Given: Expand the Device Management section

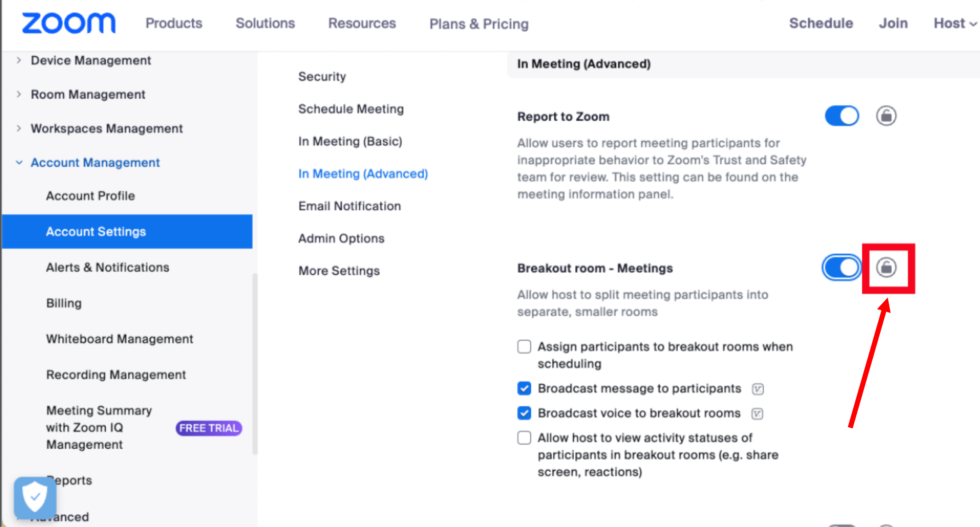Looking at the screenshot, I should click(18, 60).
